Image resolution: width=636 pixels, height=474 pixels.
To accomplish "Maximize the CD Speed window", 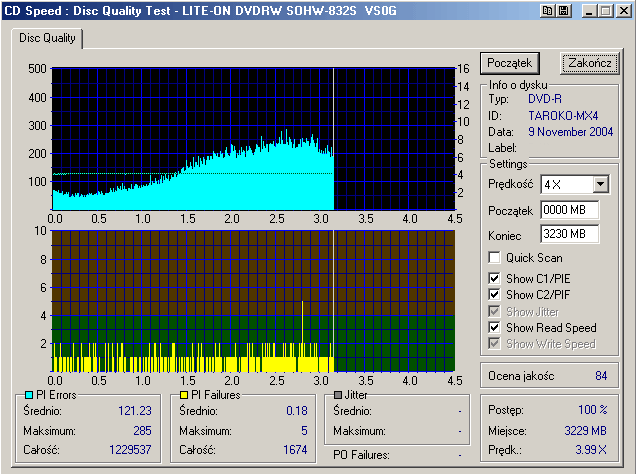I will click(605, 11).
